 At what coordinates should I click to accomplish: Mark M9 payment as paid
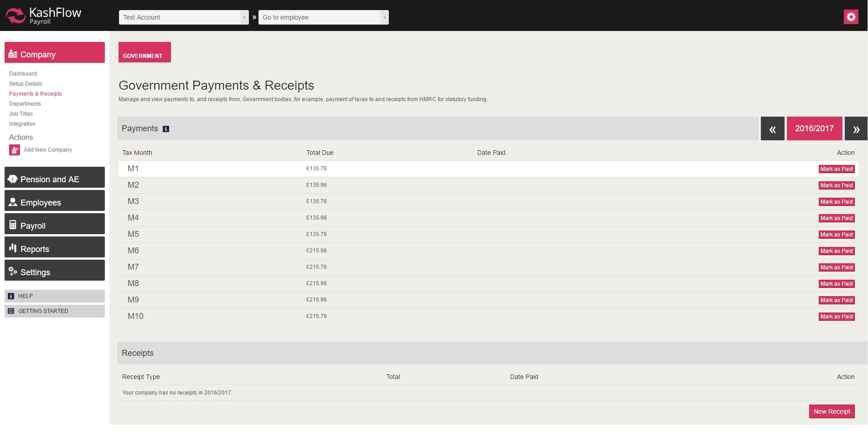coord(837,300)
